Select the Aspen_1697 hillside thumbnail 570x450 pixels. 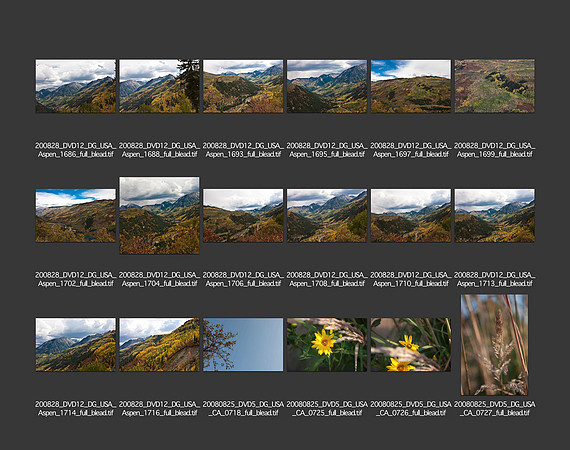click(x=411, y=86)
